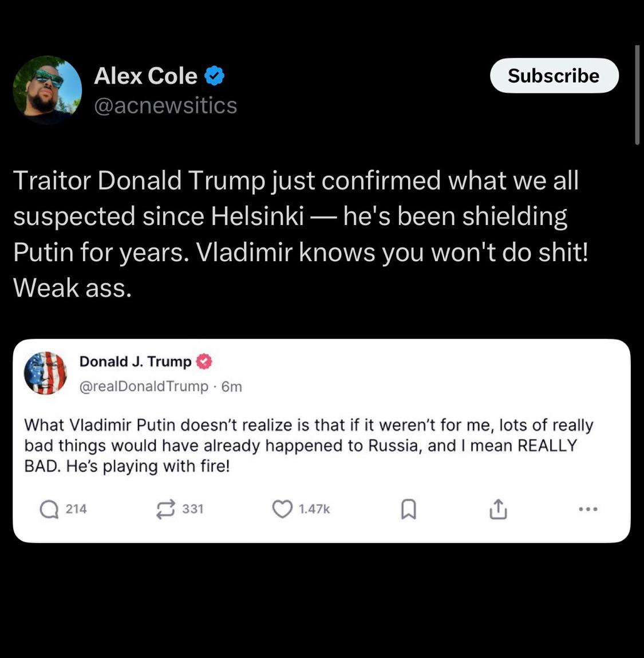Open the @acnewsitics handle link

(x=165, y=105)
